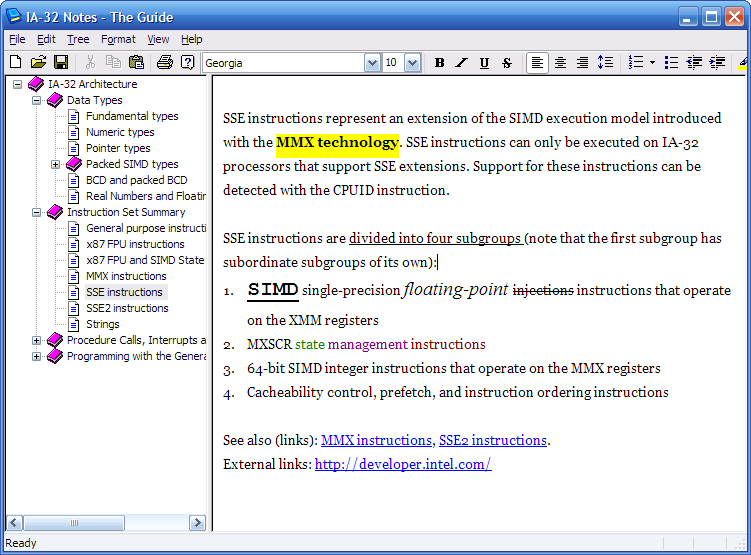Viewport: 751px width, 555px height.
Task: Collapse the Data Types node
Action: pyautogui.click(x=36, y=101)
